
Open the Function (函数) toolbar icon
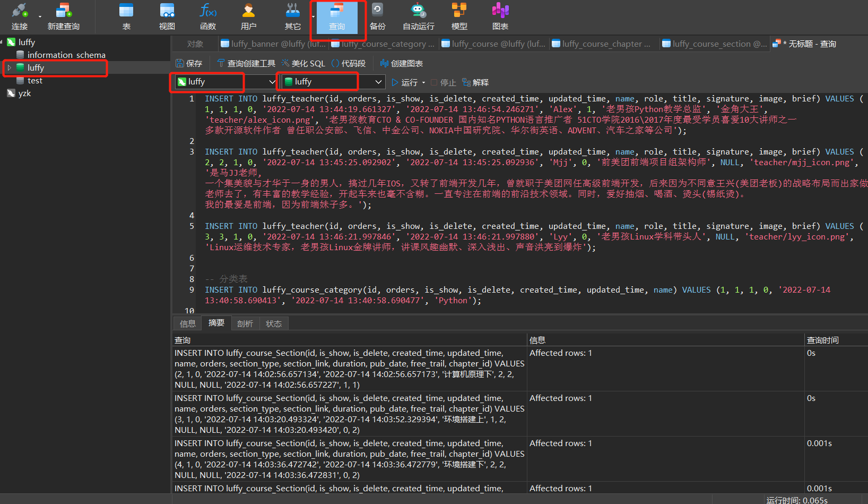tap(208, 17)
